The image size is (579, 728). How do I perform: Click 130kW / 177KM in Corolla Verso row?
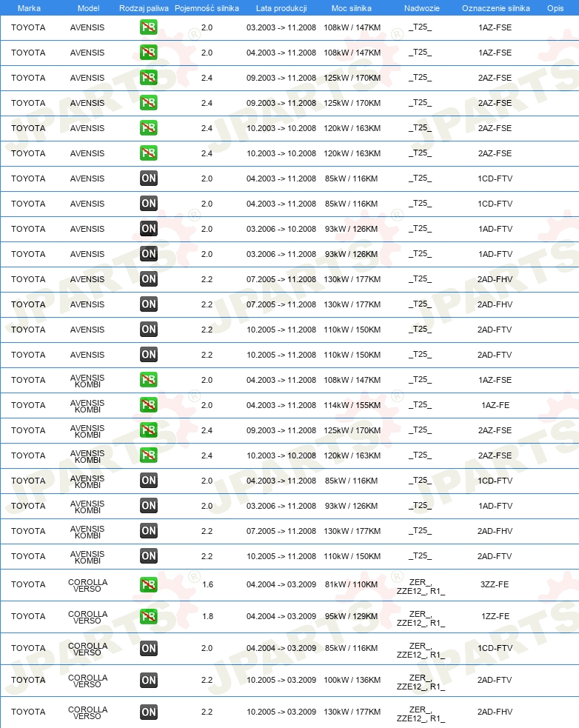tap(352, 712)
